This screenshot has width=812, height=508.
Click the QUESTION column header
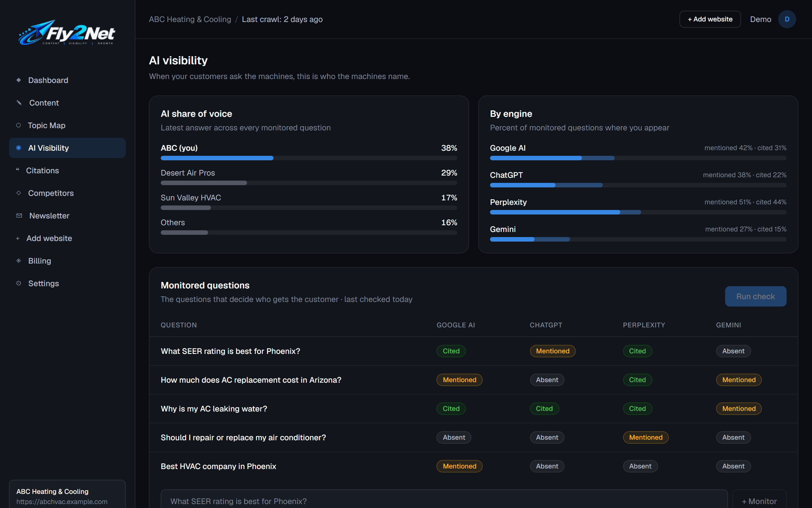tap(178, 325)
